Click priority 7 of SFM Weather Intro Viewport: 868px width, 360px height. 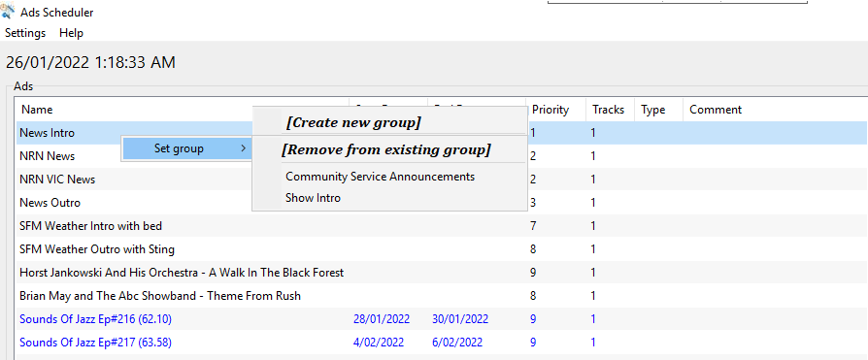pos(533,226)
